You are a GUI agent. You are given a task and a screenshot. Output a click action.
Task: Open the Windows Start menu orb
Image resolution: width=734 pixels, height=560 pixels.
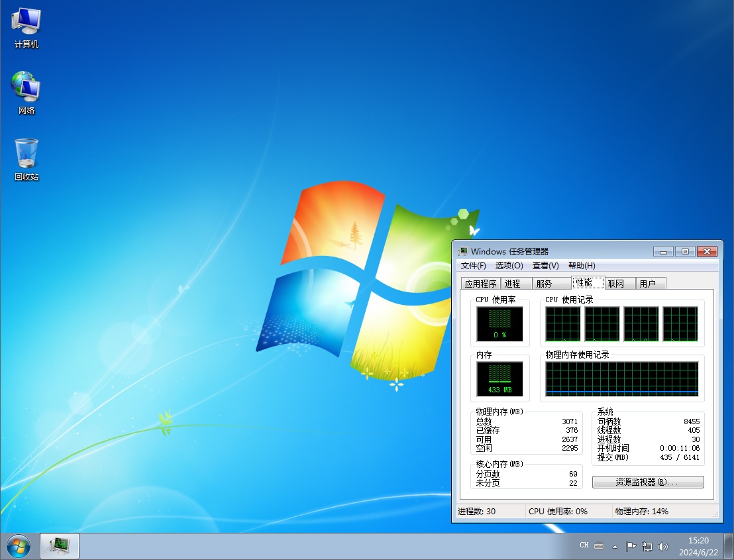tap(19, 546)
